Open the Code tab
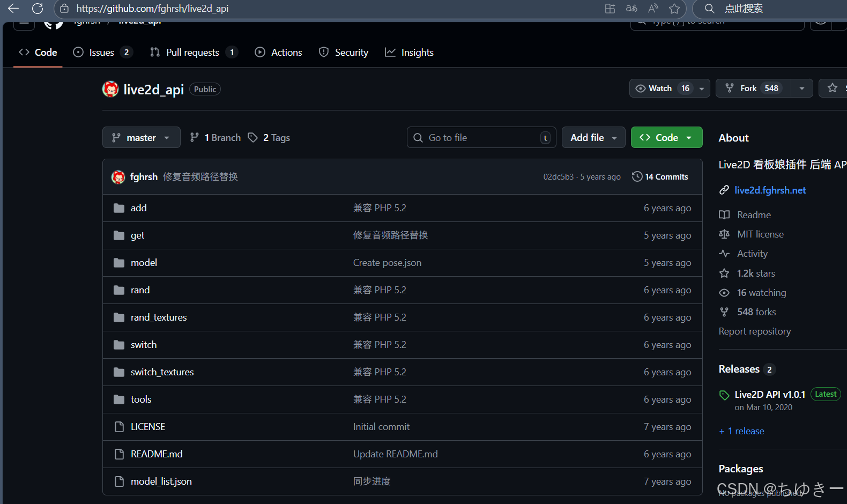Image resolution: width=847 pixels, height=504 pixels. pyautogui.click(x=38, y=52)
